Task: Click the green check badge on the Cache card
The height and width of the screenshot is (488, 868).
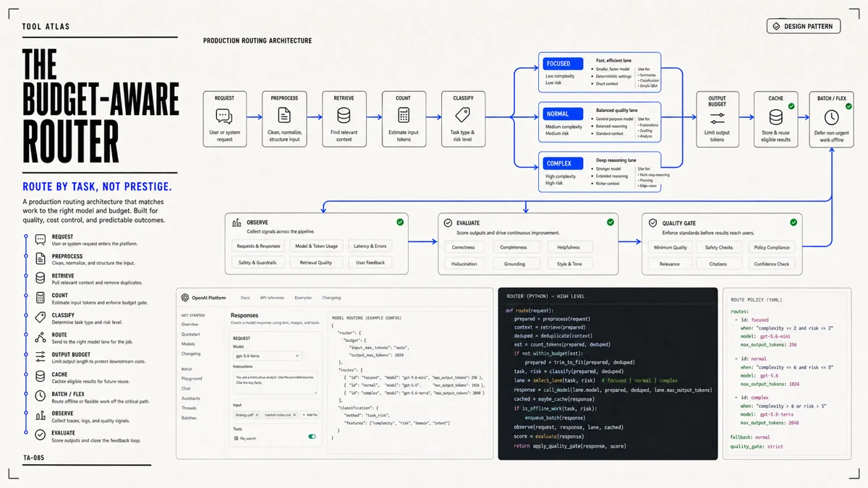Action: 791,106
